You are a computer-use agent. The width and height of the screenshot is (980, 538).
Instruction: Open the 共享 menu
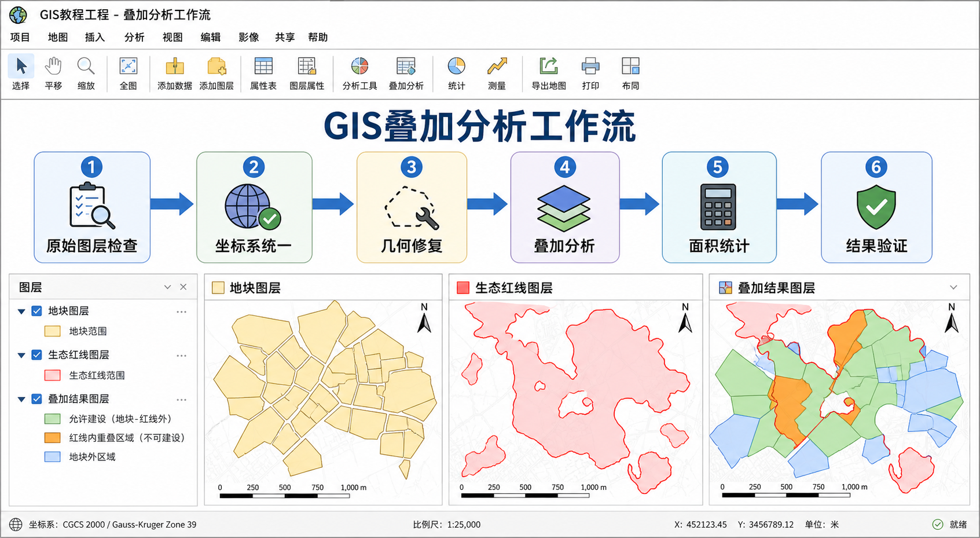(285, 37)
